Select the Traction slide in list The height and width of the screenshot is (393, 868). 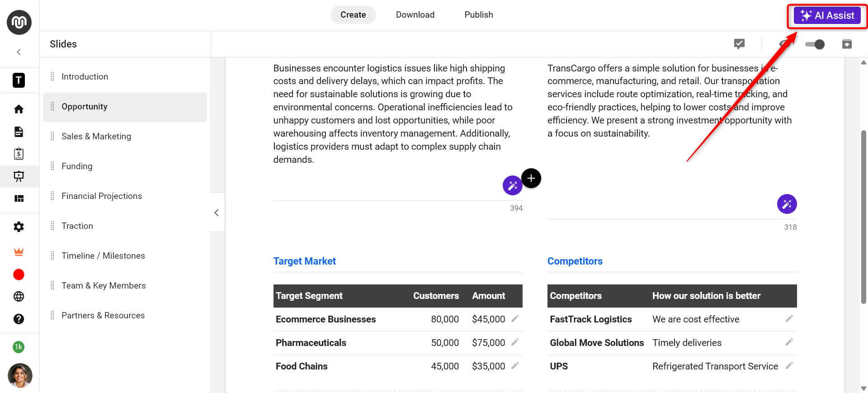[x=77, y=226]
